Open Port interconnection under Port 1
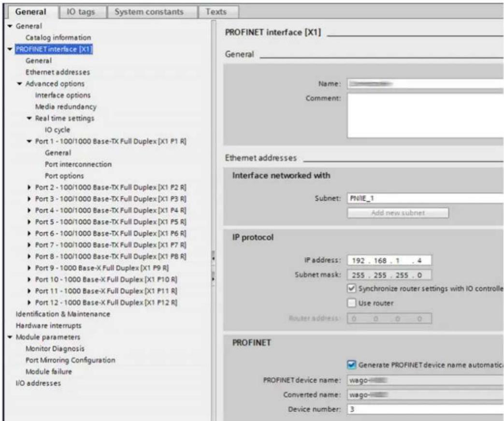This screenshot has width=504, height=421. (x=78, y=164)
